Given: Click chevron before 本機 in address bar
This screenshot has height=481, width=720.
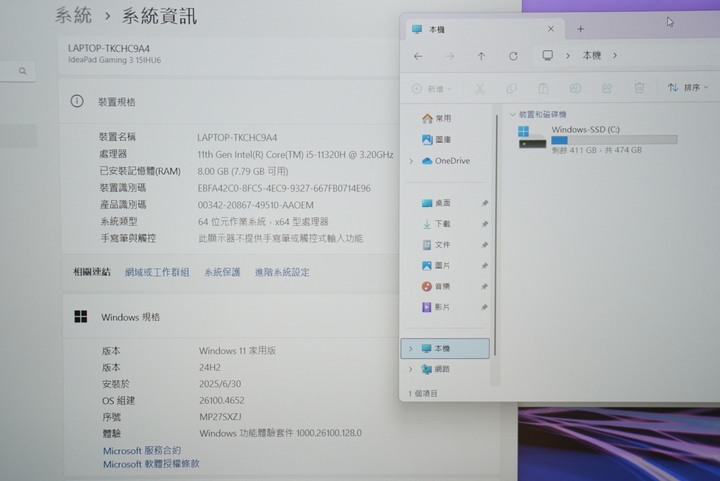Looking at the screenshot, I should (x=568, y=56).
